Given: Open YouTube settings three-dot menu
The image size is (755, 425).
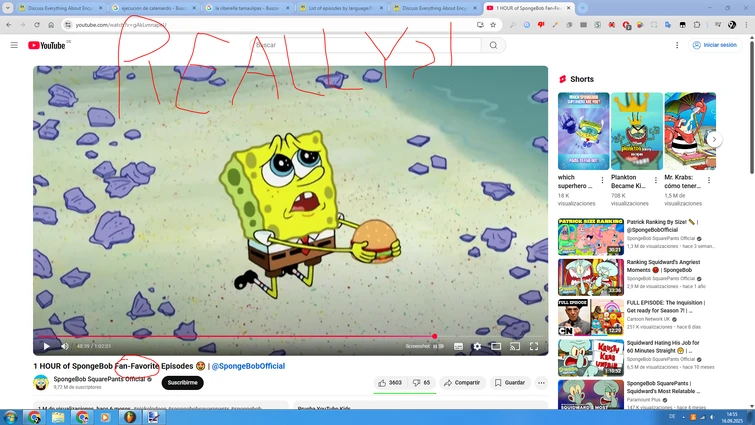Looking at the screenshot, I should point(677,45).
